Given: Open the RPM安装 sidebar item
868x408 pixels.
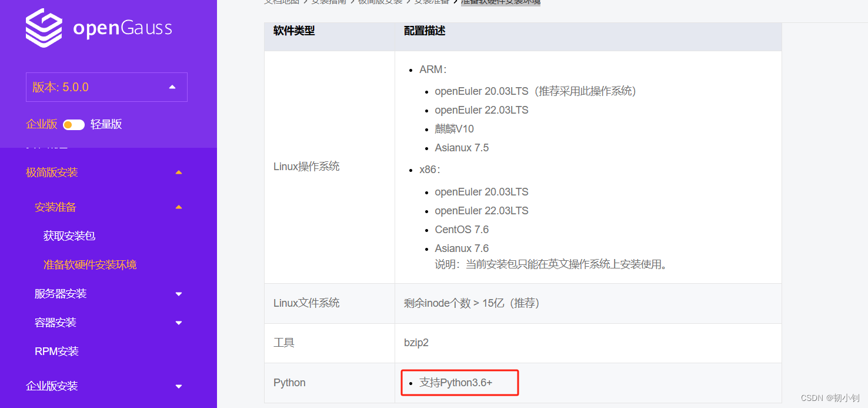Looking at the screenshot, I should click(56, 351).
